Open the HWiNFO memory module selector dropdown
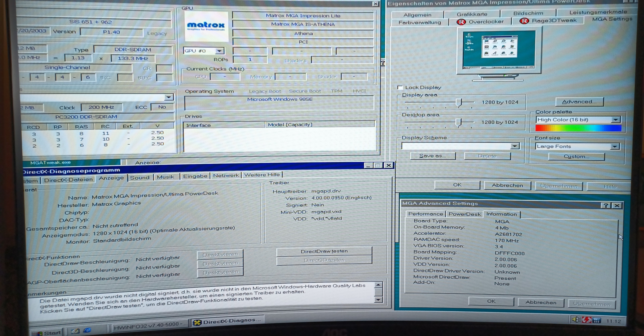Image resolution: width=644 pixels, height=336 pixels. coord(169,97)
